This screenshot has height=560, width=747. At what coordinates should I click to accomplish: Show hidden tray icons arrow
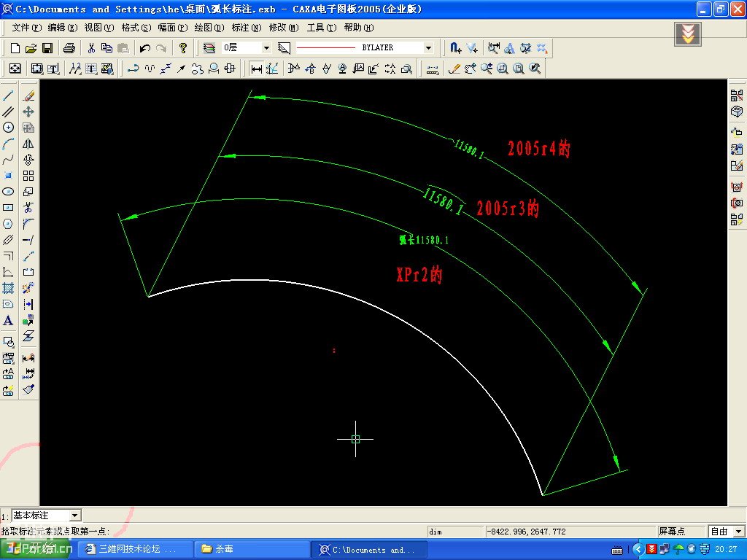(x=638, y=549)
